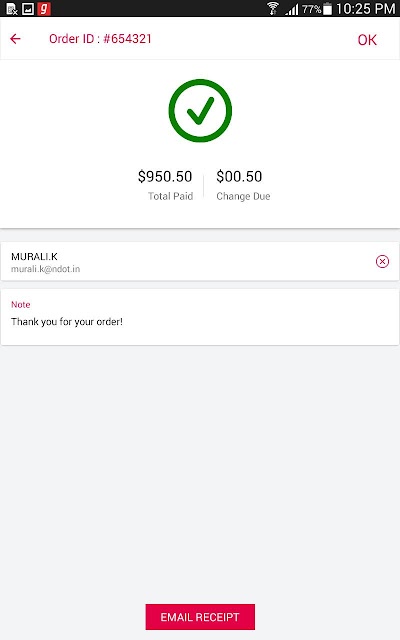Tap the $950.50 Total Paid amount
The width and height of the screenshot is (400, 640).
click(165, 176)
